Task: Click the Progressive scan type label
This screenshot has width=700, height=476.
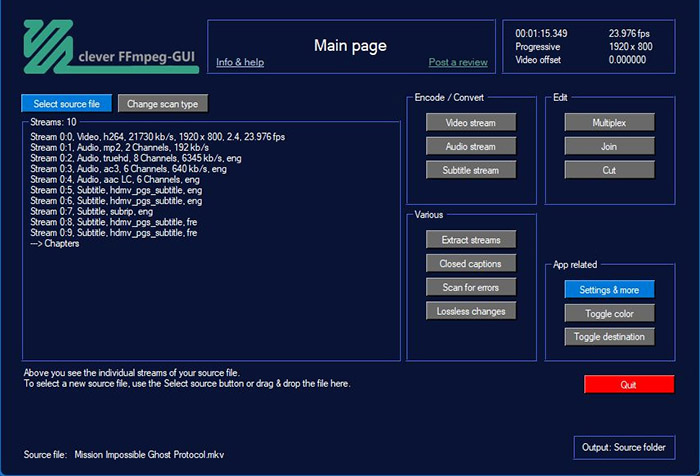Action: (x=538, y=46)
